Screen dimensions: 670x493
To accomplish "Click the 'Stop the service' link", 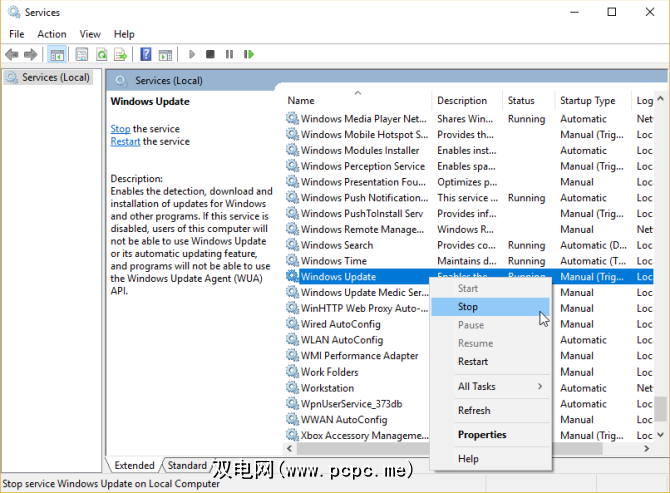I will [x=120, y=129].
